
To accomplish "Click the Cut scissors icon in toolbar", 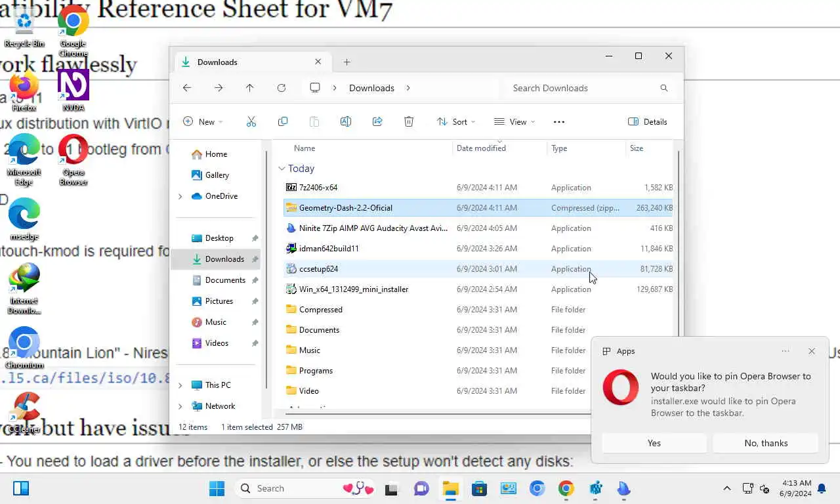I will 251,121.
